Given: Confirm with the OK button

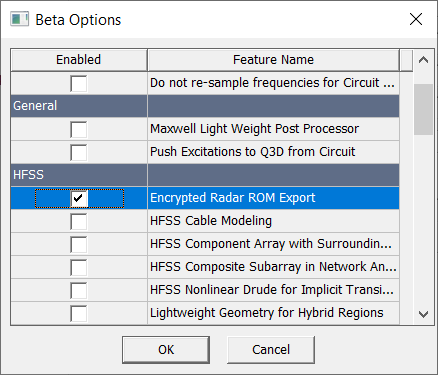Looking at the screenshot, I should click(x=166, y=350).
